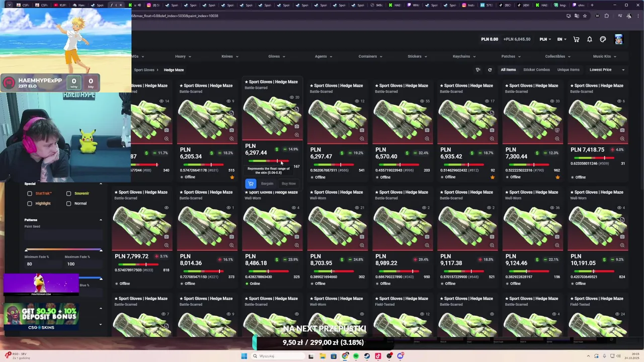Click dollar icon on PLN 6,570.40 card
The image size is (644, 362).
coord(407,153)
